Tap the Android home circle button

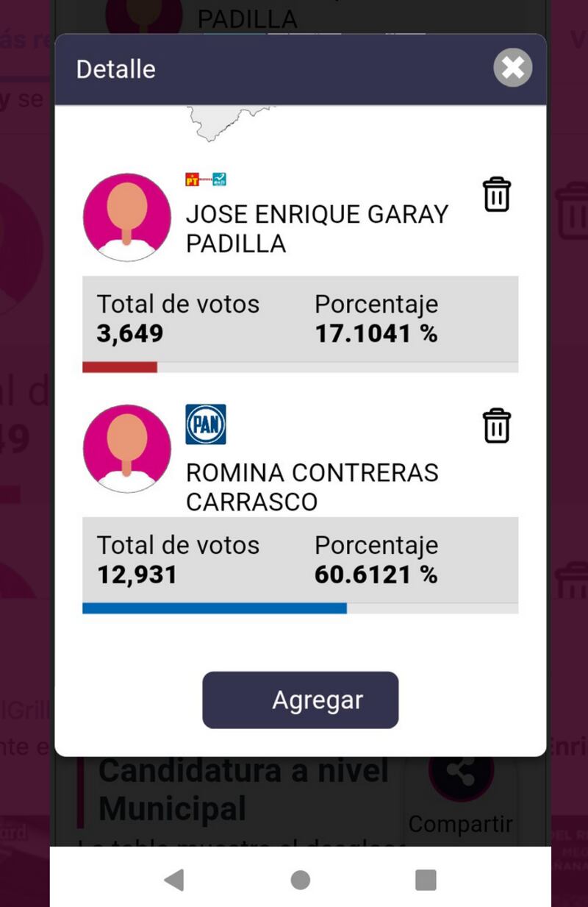300,880
